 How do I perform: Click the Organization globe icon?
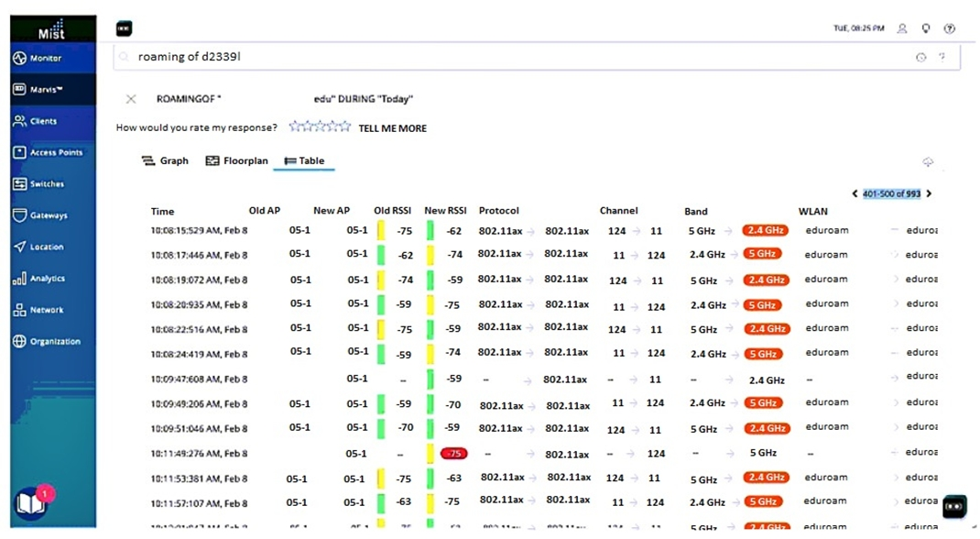(20, 341)
